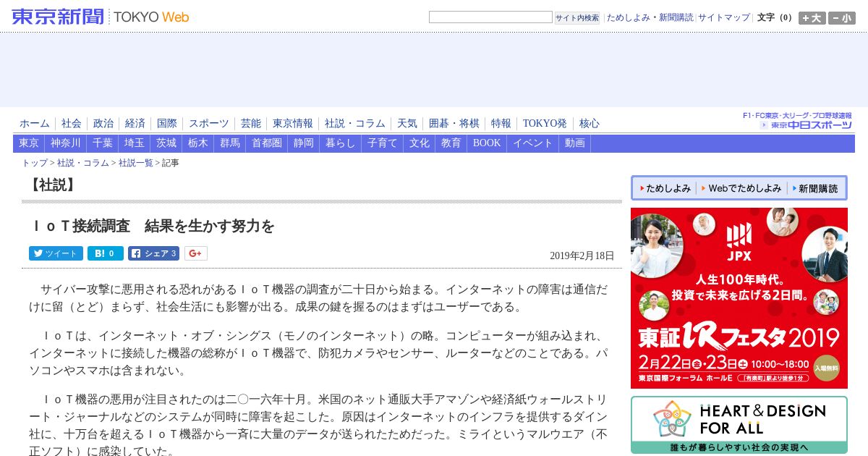
Task: Open the 社会 section
Action: click(x=72, y=124)
